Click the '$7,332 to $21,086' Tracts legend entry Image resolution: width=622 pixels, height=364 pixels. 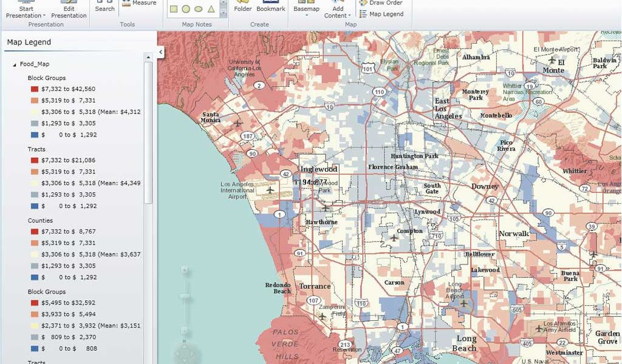(x=68, y=160)
